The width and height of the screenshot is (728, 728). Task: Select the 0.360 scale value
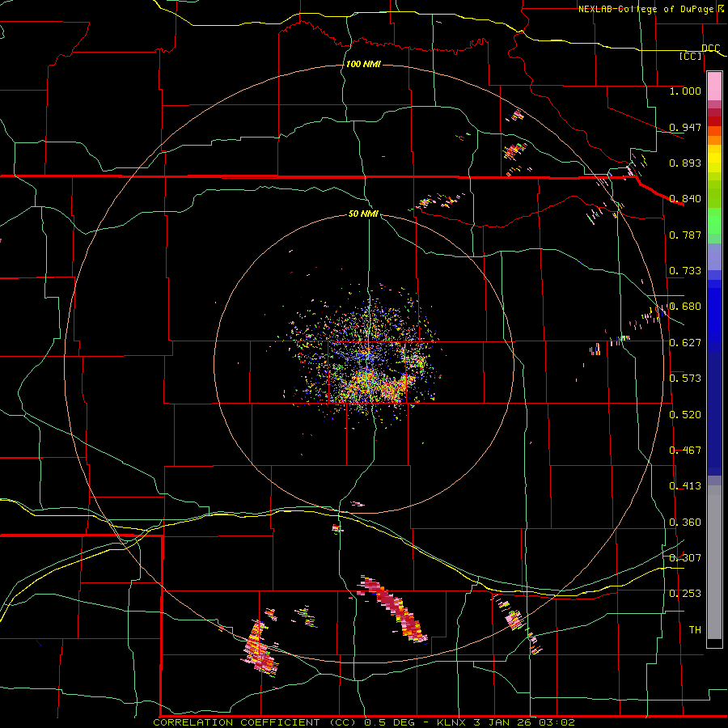[x=685, y=523]
